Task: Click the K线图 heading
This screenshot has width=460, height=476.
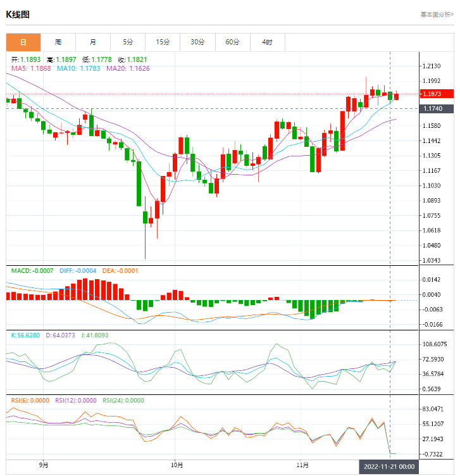Action: click(18, 15)
